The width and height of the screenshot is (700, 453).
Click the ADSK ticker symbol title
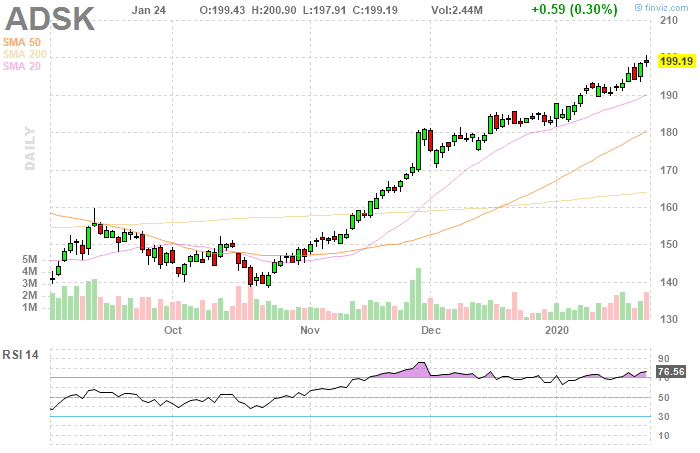[x=50, y=19]
